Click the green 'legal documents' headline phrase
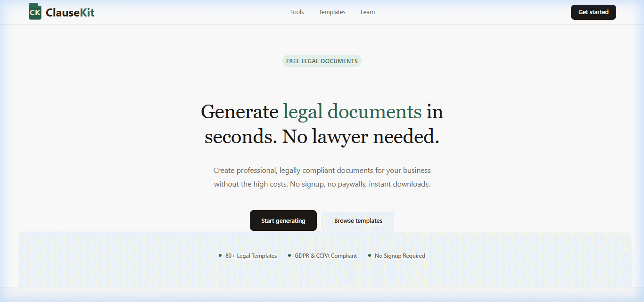This screenshot has width=644, height=302. 352,112
